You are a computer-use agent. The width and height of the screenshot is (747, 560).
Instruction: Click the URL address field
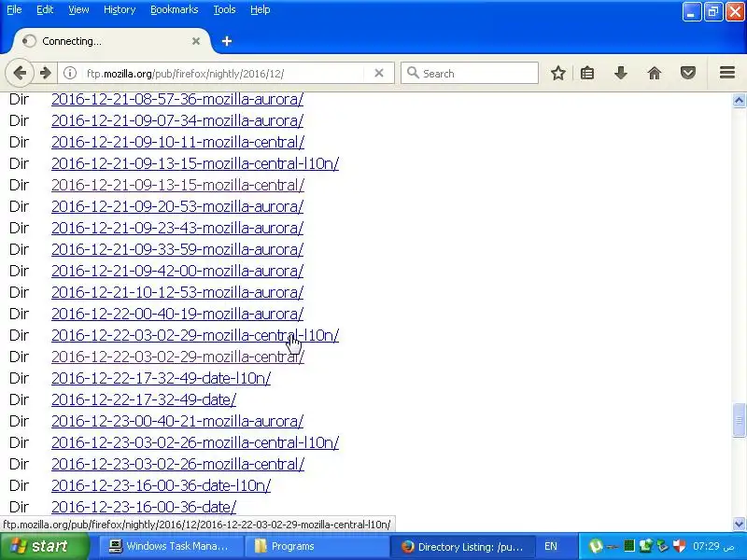click(224, 74)
